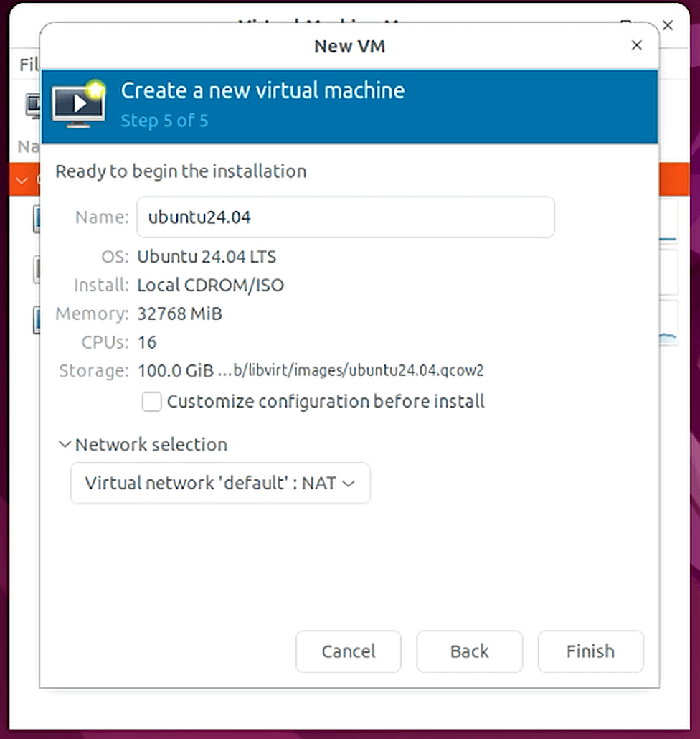Click the third VM's CPU usage graph
Image resolution: width=700 pixels, height=739 pixels.
670,324
